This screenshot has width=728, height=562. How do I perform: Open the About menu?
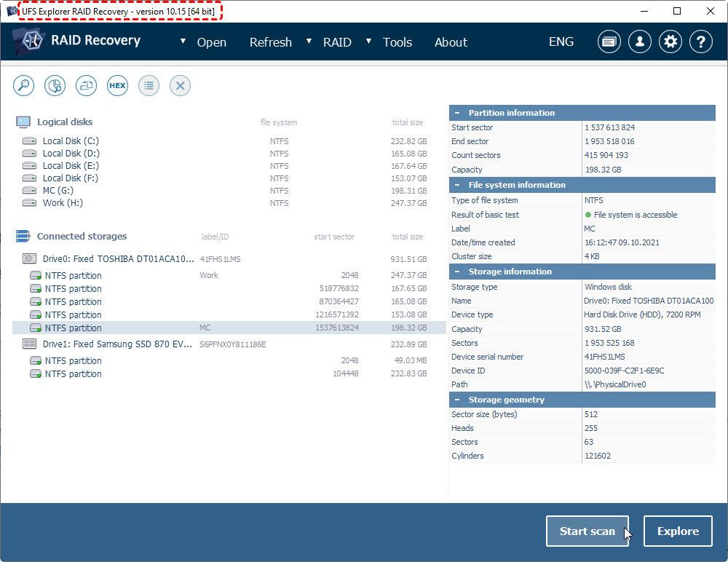pos(451,42)
